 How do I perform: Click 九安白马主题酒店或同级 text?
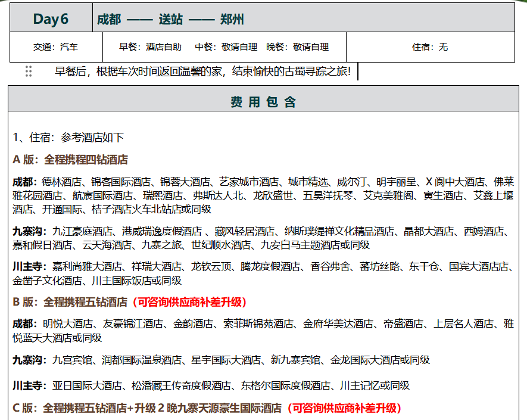[x=315, y=245]
